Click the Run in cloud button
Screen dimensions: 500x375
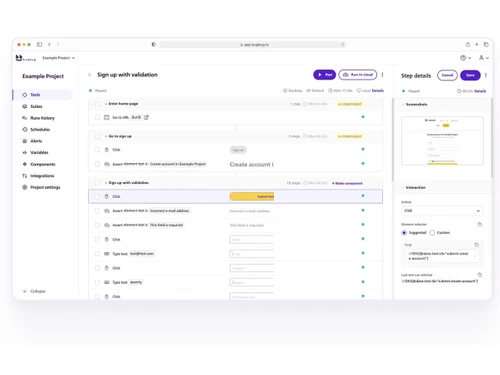[x=358, y=75]
